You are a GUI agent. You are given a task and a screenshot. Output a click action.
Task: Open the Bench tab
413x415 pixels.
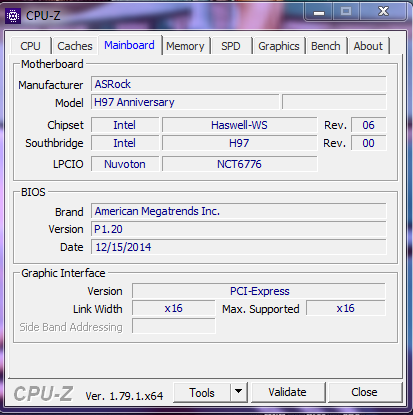326,46
